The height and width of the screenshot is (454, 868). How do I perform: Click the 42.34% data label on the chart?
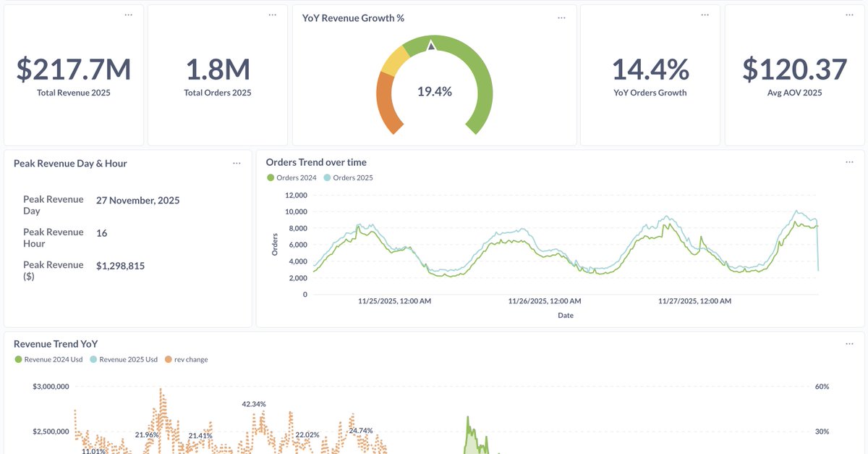[x=254, y=403]
